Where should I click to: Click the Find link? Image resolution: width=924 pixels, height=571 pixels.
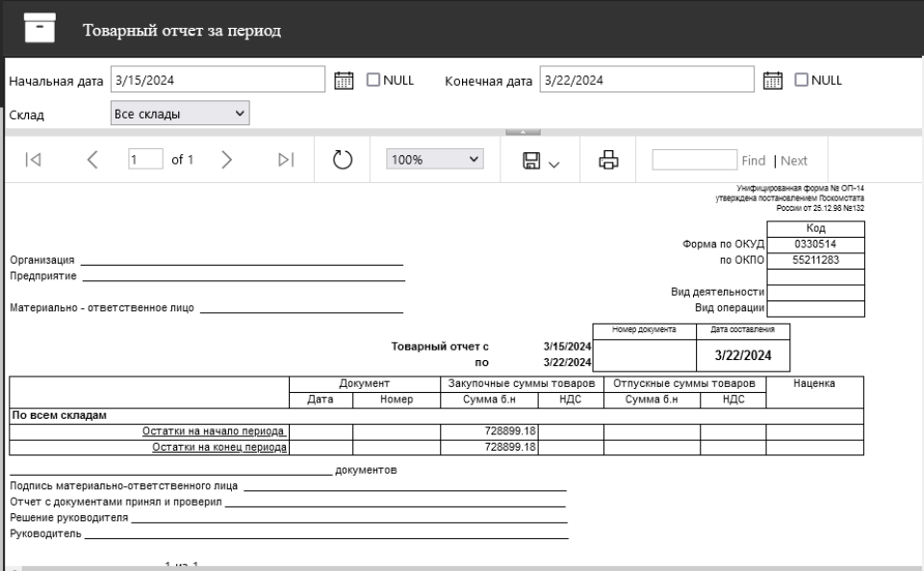(x=753, y=161)
